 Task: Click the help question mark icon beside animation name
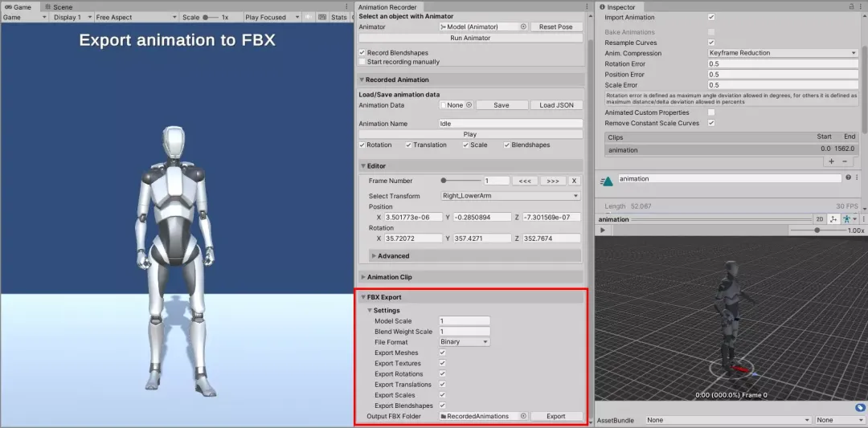coord(848,178)
